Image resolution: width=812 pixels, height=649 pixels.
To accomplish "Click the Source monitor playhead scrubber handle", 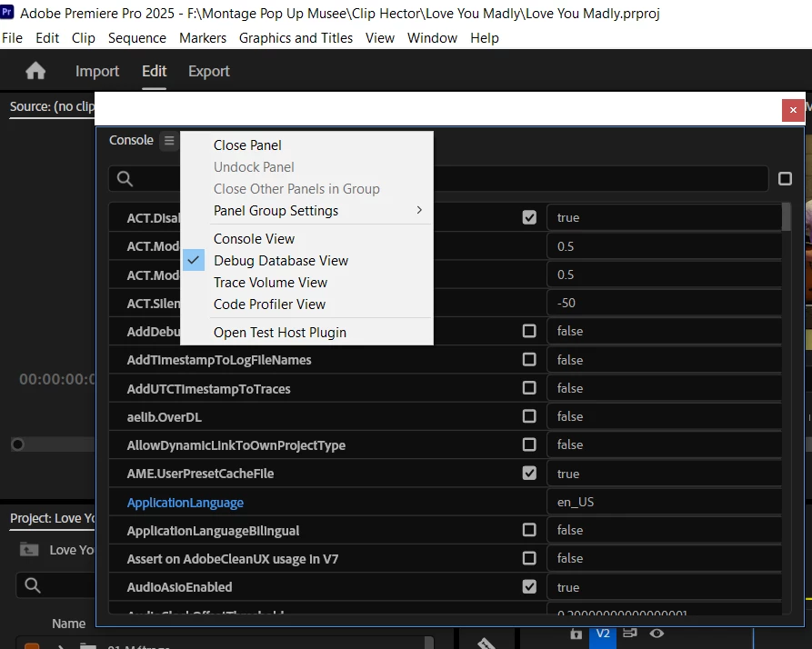I will click(x=17, y=444).
